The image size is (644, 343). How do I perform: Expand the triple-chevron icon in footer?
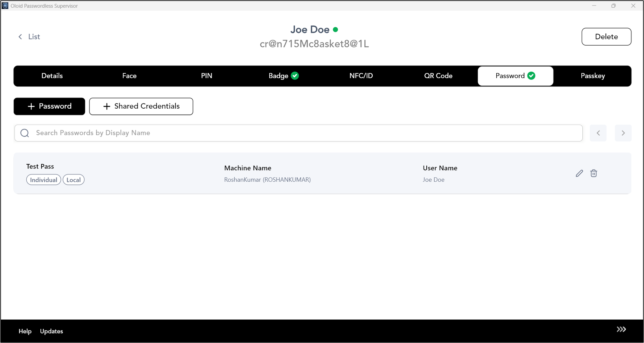click(x=621, y=329)
